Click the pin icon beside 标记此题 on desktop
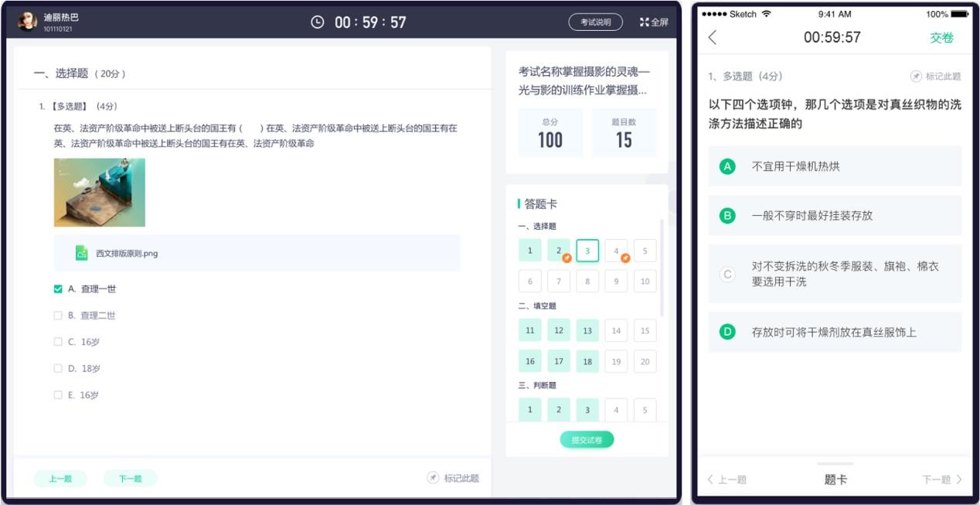 [433, 478]
